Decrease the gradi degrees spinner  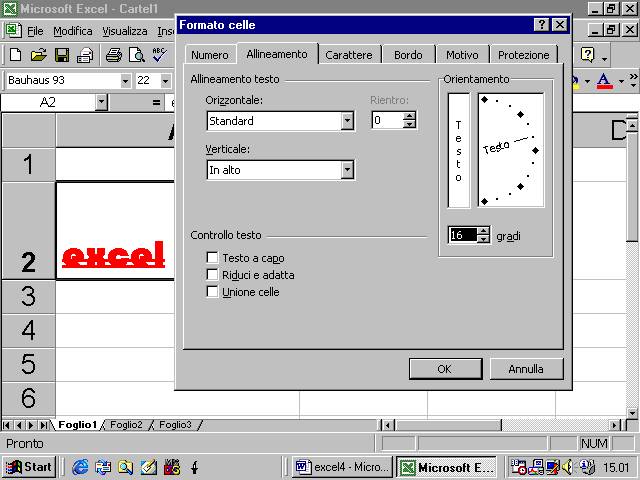tap(484, 239)
